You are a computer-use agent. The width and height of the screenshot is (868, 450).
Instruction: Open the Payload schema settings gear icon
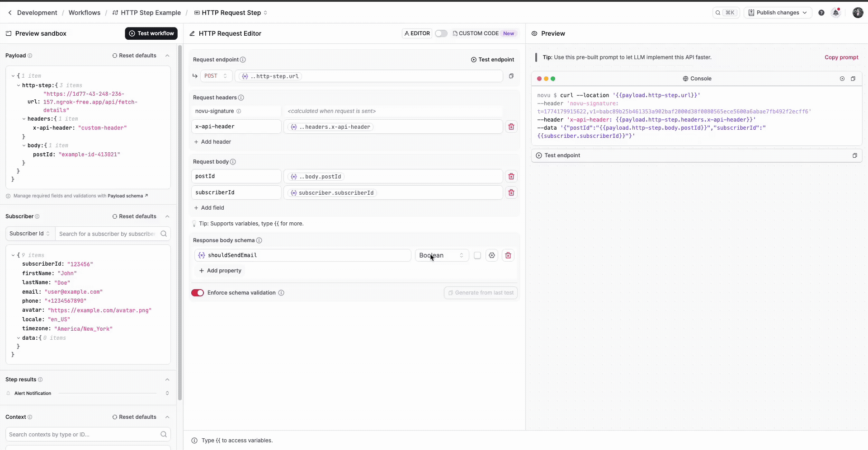pyautogui.click(x=127, y=196)
